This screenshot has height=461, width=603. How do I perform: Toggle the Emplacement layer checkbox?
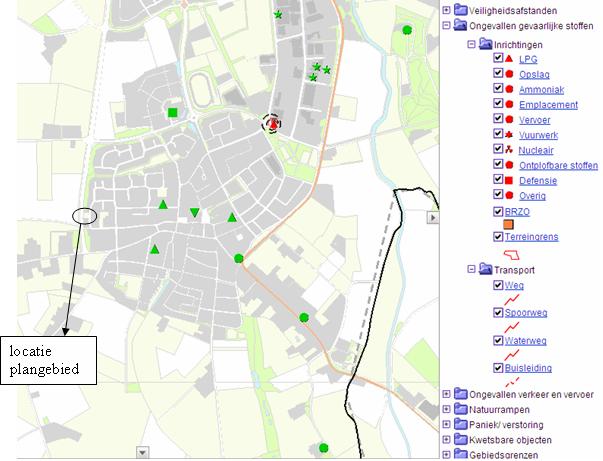498,103
